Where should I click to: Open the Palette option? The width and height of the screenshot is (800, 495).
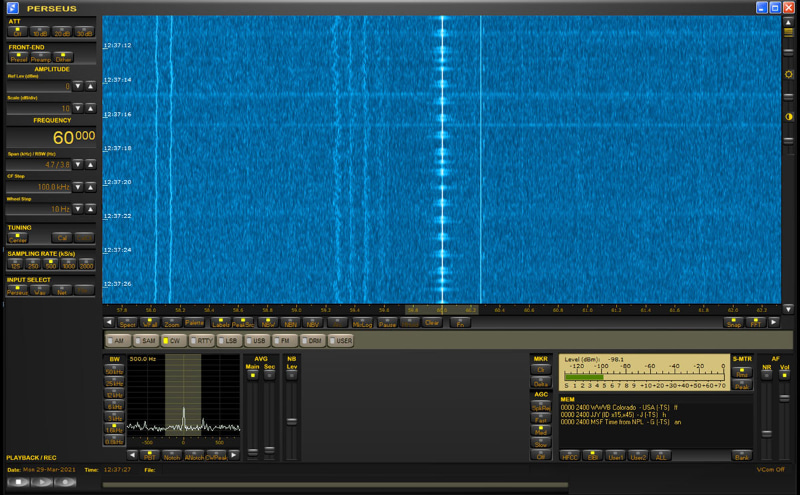coord(194,323)
